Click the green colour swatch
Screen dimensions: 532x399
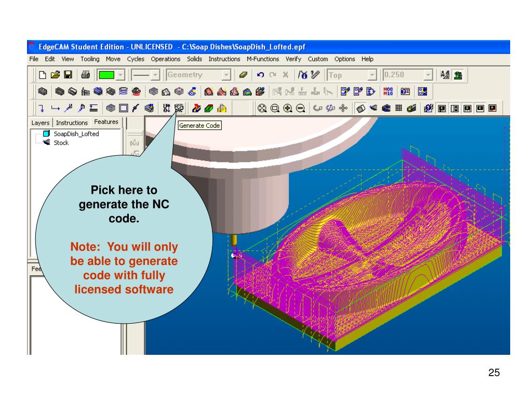[x=107, y=75]
